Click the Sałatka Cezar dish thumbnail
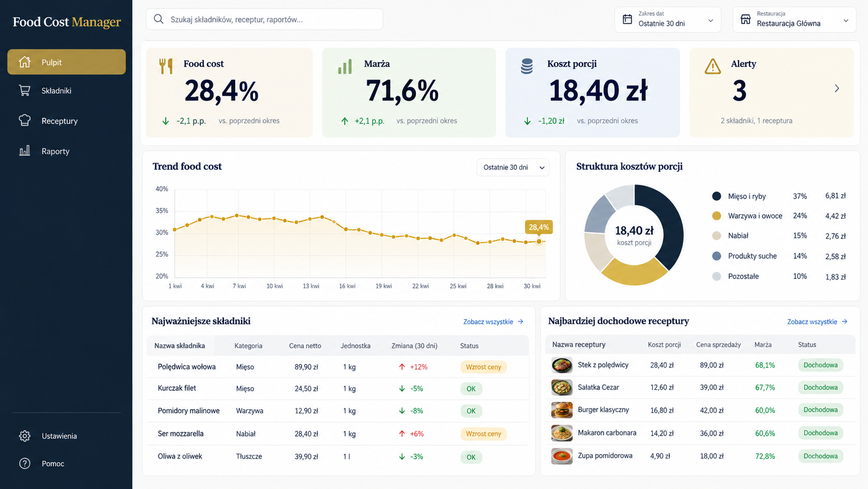The height and width of the screenshot is (489, 868). 562,388
